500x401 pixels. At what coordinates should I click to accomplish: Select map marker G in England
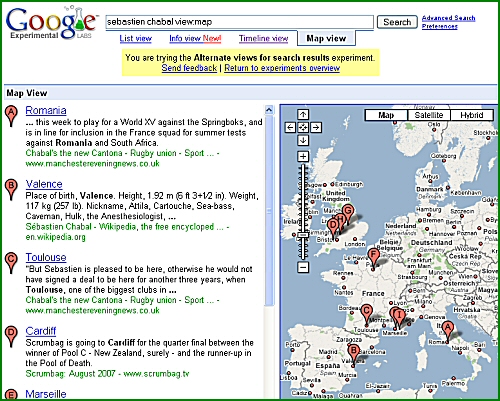pos(348,213)
